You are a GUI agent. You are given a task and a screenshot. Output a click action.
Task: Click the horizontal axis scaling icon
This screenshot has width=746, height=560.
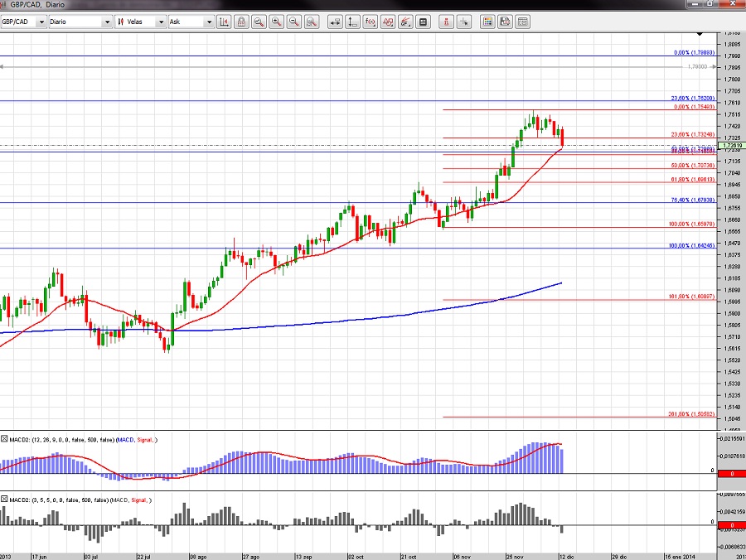[x=337, y=22]
